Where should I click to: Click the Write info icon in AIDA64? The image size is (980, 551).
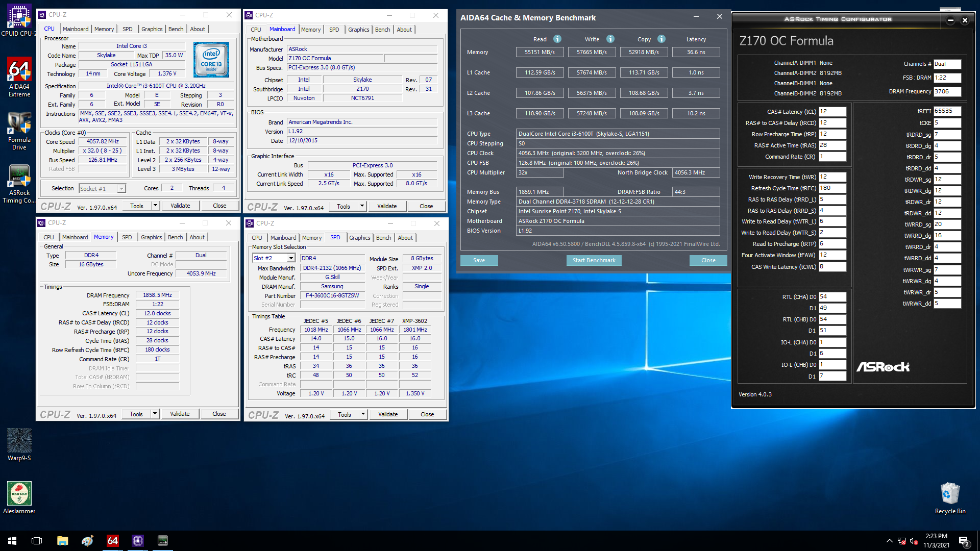[x=610, y=39]
